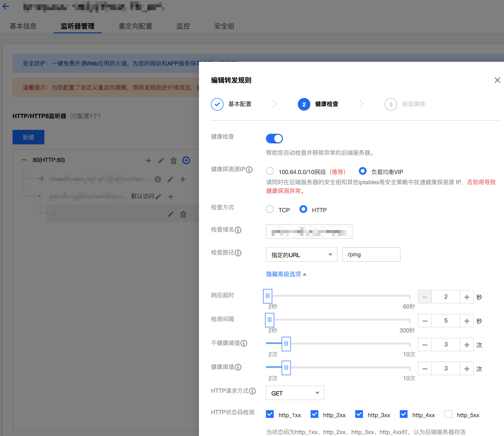Click the check domain input field

[x=309, y=232]
